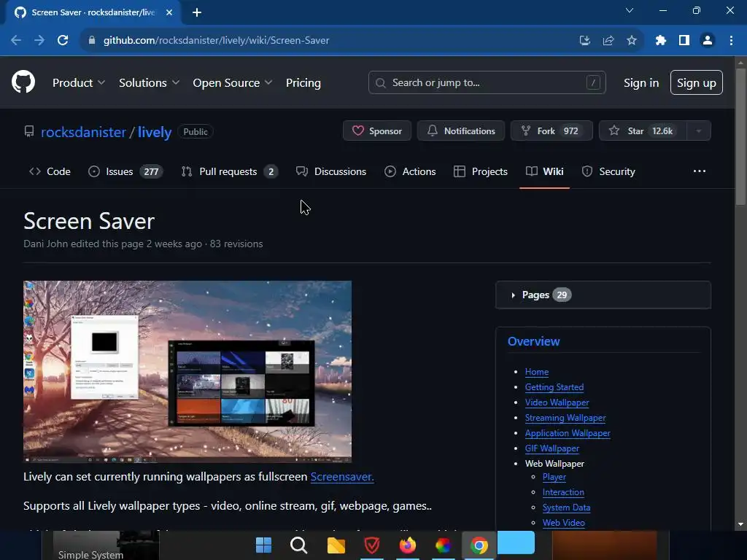This screenshot has width=747, height=560.
Task: Go back to previous page
Action: pos(16,41)
